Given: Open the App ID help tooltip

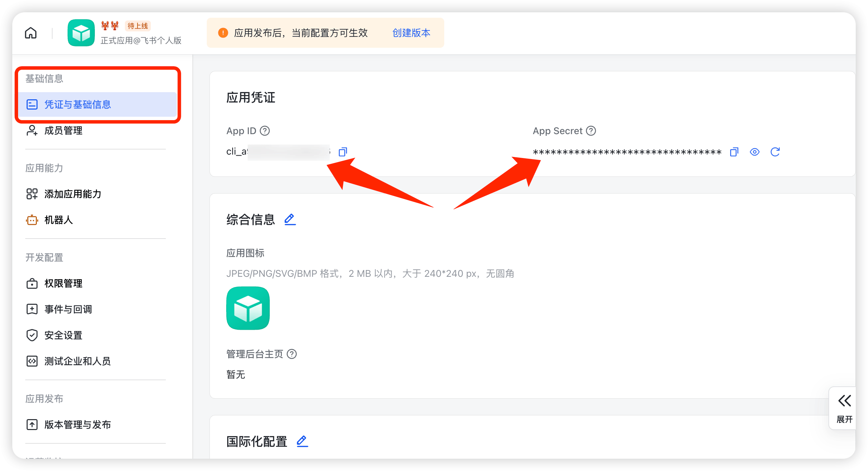Looking at the screenshot, I should (265, 130).
